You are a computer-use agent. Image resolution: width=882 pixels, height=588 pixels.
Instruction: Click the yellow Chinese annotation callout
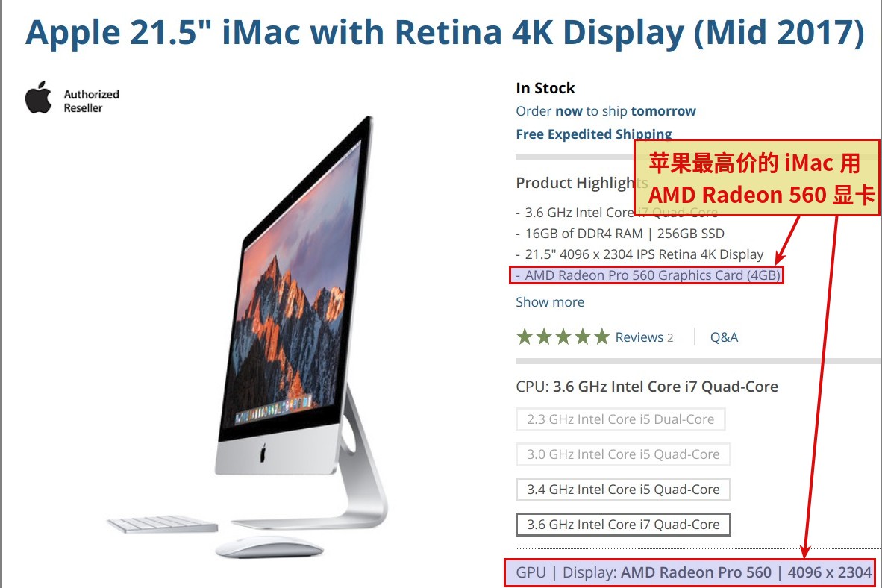click(x=757, y=178)
